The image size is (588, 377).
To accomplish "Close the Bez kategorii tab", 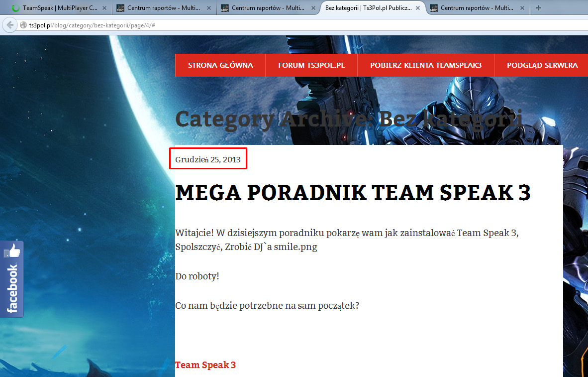I will point(418,8).
